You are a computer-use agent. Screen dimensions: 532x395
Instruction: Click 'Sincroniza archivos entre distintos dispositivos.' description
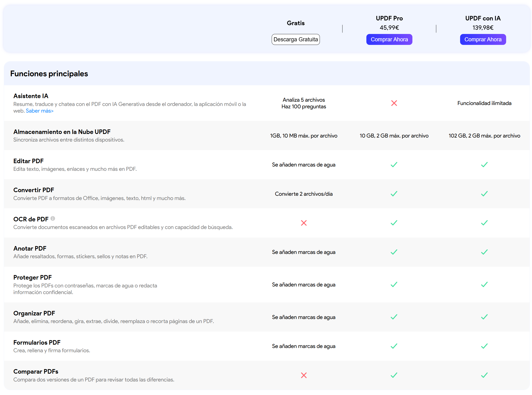coord(69,140)
